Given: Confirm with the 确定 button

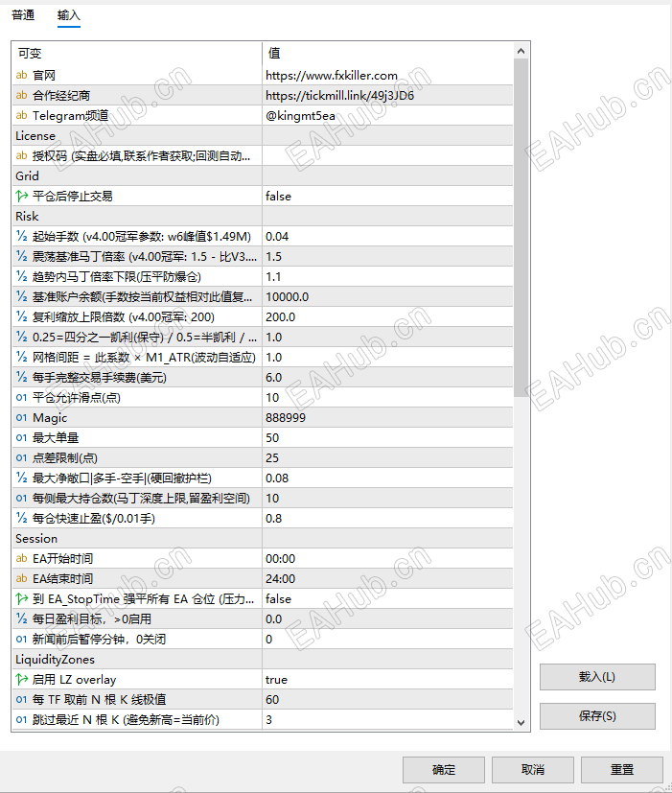Looking at the screenshot, I should pyautogui.click(x=444, y=770).
